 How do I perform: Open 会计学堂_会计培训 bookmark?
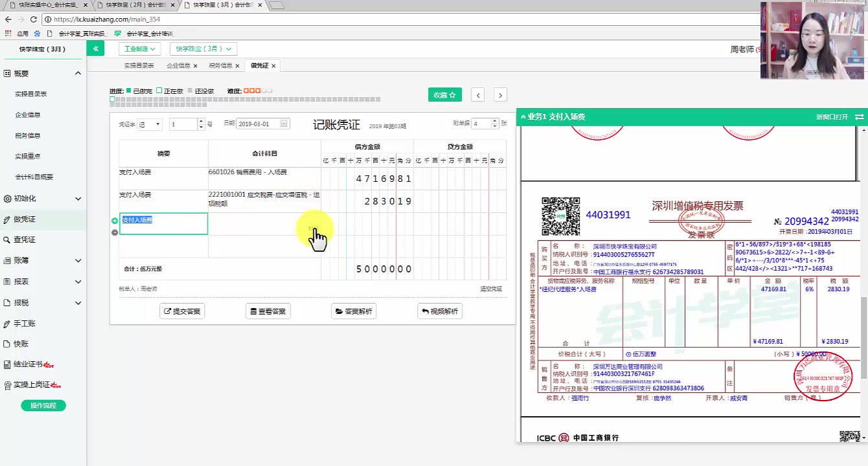[x=144, y=33]
